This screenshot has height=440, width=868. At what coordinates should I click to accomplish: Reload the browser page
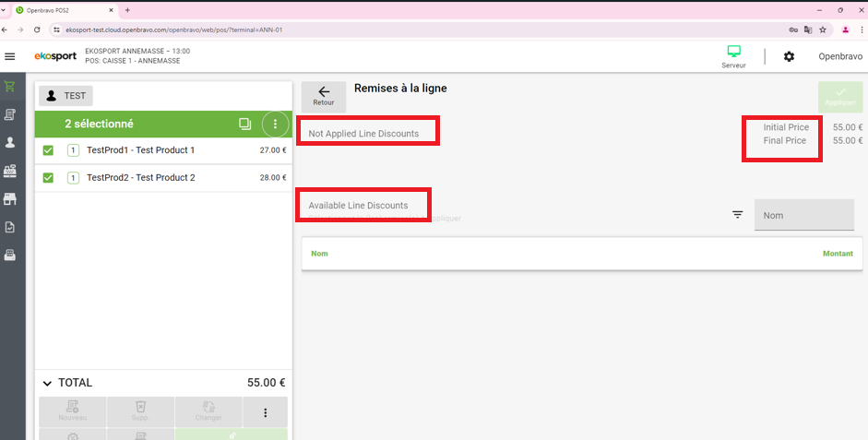pos(37,30)
